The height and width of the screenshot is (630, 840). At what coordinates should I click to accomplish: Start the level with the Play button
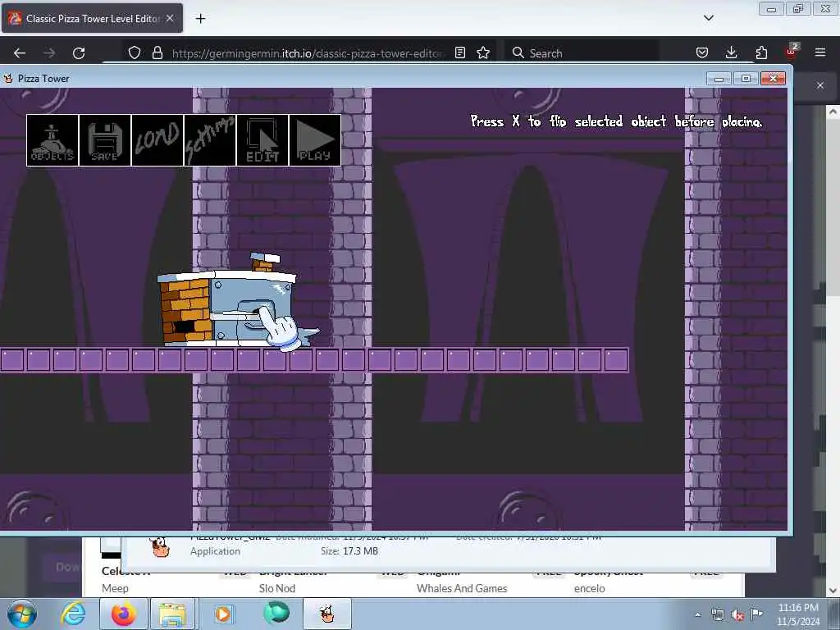pyautogui.click(x=315, y=140)
